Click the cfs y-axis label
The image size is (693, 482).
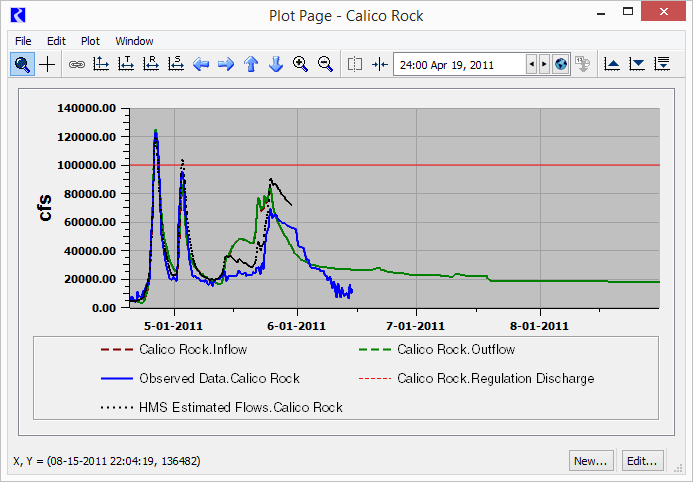(x=45, y=208)
